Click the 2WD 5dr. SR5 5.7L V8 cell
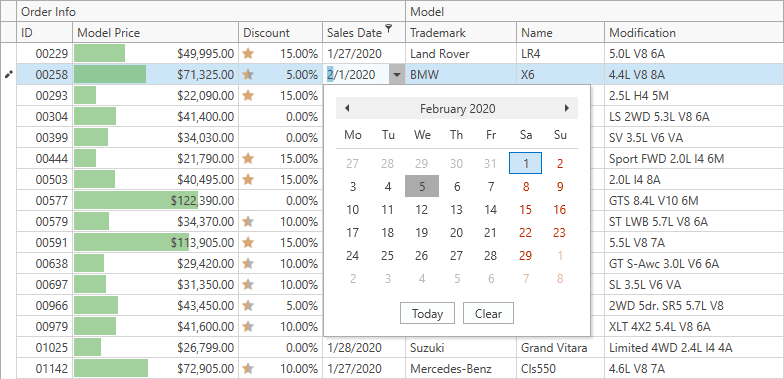 coord(694,306)
